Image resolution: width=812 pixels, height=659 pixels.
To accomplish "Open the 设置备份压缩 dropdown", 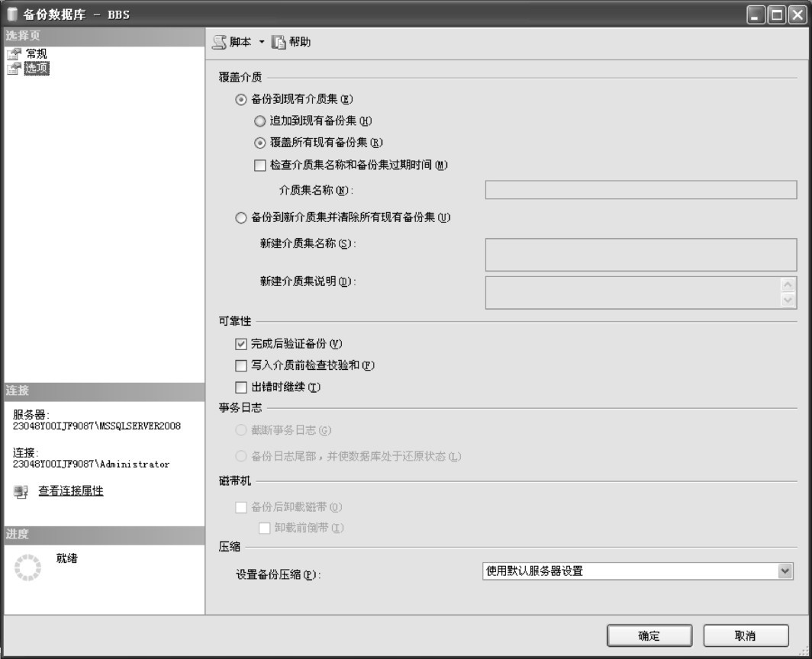I will (637, 571).
